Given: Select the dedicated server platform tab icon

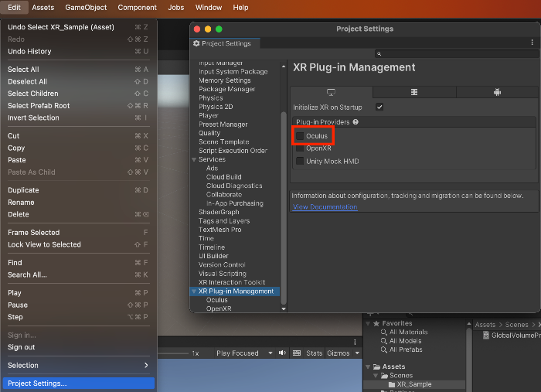Looking at the screenshot, I should [x=414, y=92].
